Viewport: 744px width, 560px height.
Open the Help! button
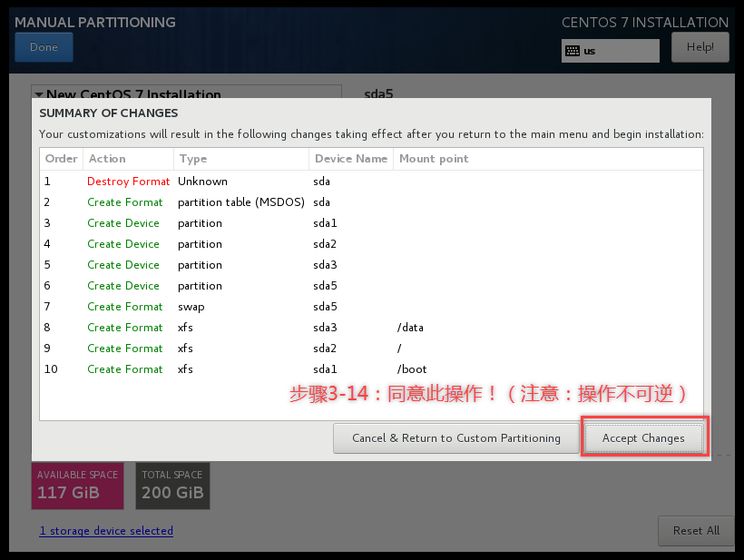pyautogui.click(x=700, y=47)
